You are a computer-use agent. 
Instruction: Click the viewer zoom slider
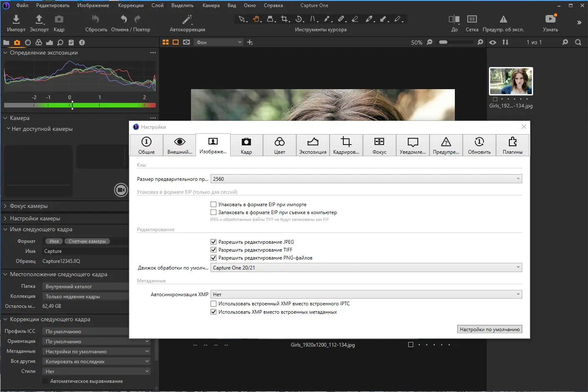(455, 42)
